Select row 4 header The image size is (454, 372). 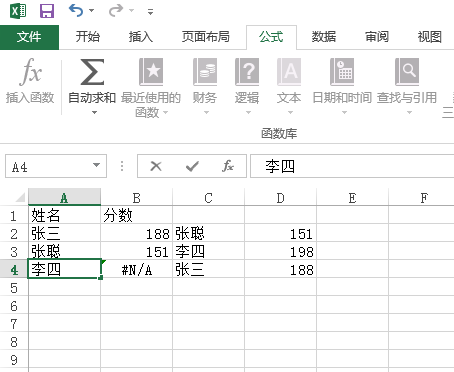tap(14, 269)
